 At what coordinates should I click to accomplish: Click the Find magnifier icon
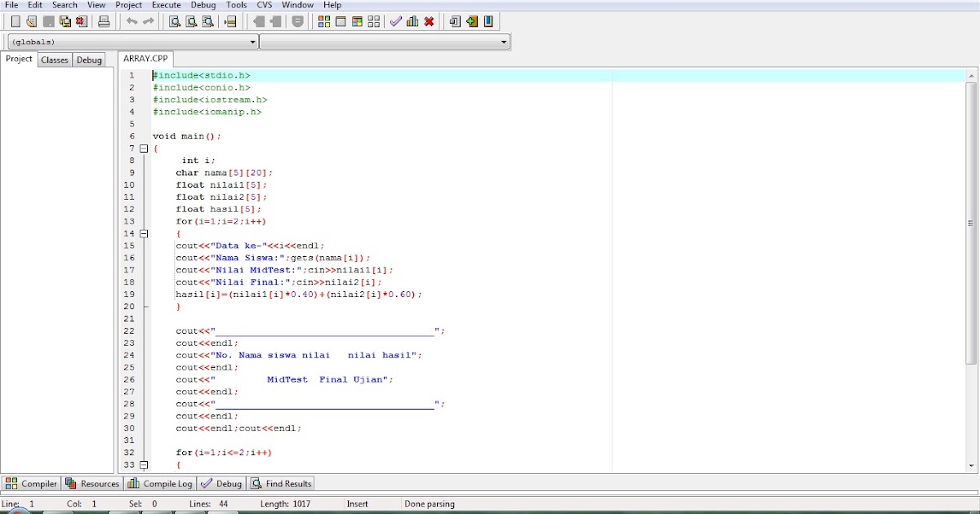(175, 21)
